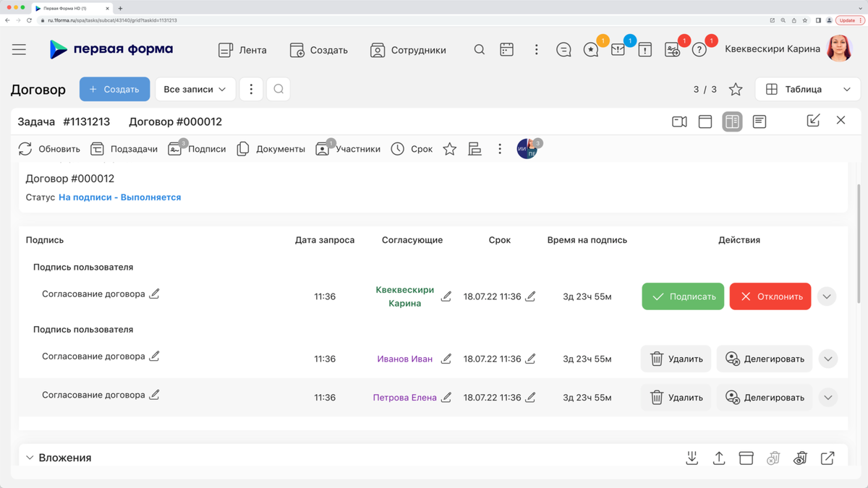The image size is (868, 488).
Task: Open the search magnifier in header
Action: click(479, 50)
